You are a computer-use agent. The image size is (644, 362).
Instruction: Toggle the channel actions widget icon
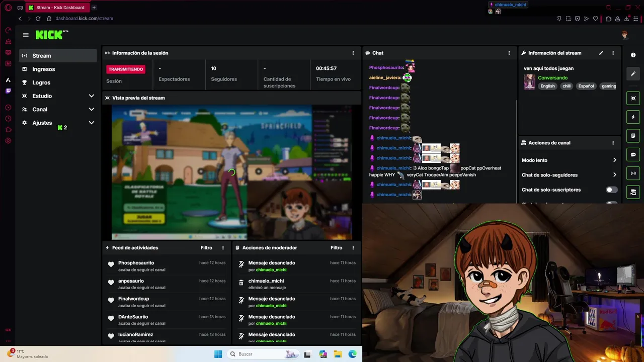pos(633,192)
